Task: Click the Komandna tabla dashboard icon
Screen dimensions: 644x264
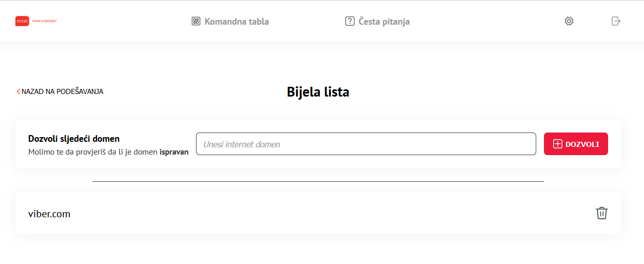Action: (x=196, y=21)
